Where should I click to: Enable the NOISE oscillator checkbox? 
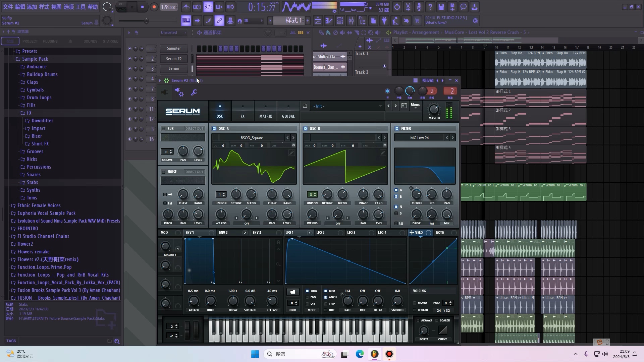164,172
